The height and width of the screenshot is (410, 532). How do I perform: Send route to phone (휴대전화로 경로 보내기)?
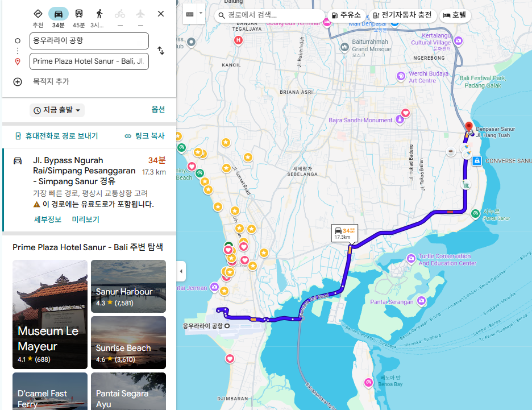pos(57,136)
